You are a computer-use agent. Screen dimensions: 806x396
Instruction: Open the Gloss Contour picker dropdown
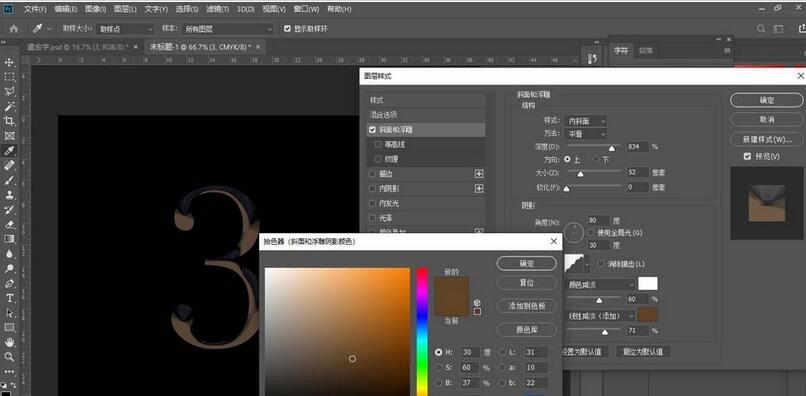coord(587,264)
